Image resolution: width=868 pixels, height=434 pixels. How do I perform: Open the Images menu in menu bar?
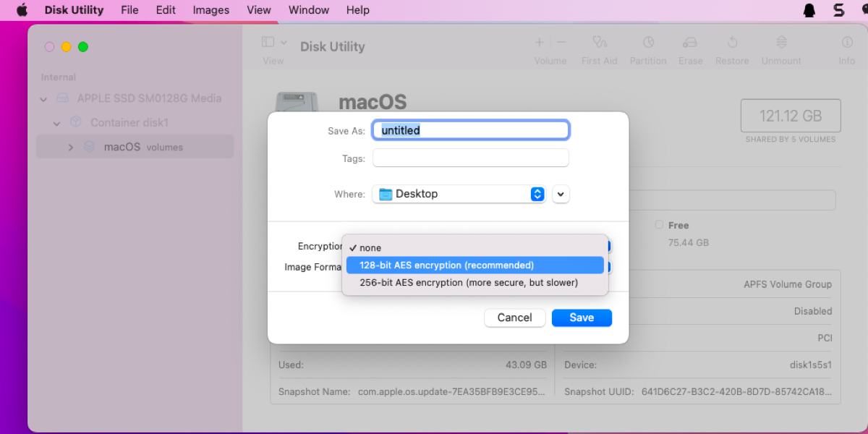tap(210, 10)
